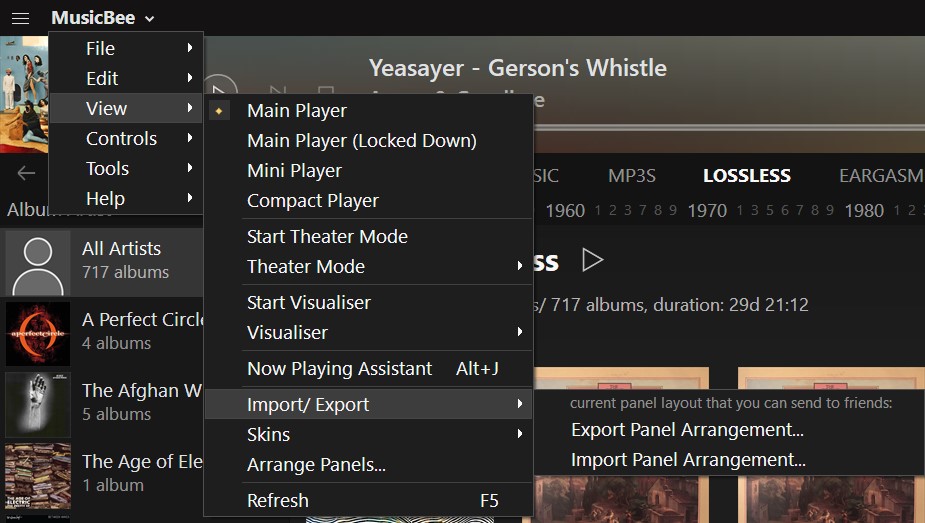Open Now Playing Assistant
Viewport: 925px width, 523px height.
coord(369,369)
